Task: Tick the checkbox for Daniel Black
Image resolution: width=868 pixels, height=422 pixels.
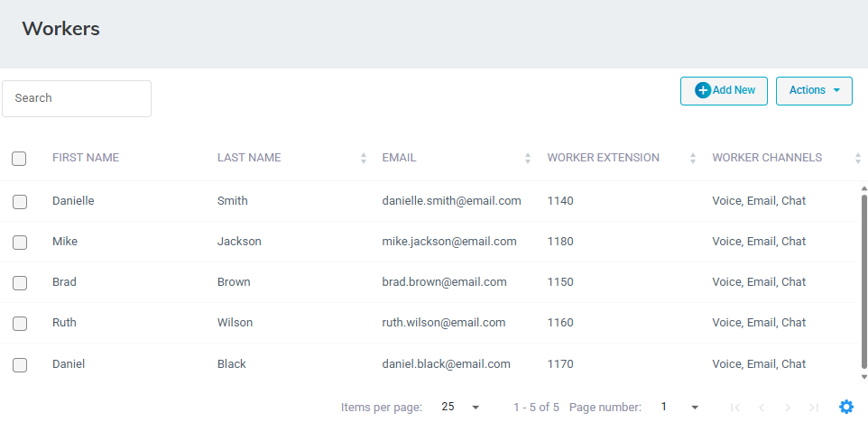Action: click(20, 365)
